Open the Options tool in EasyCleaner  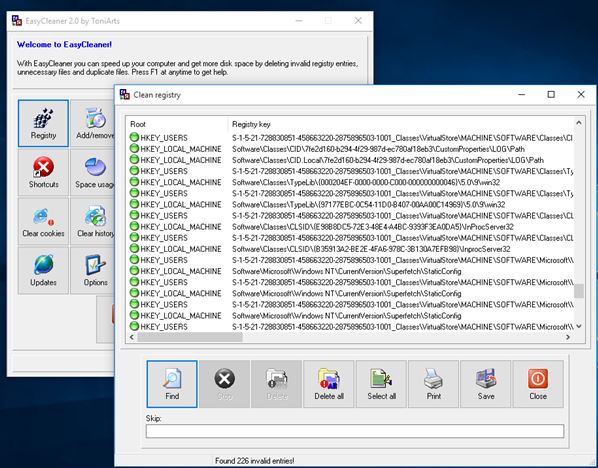[93, 270]
